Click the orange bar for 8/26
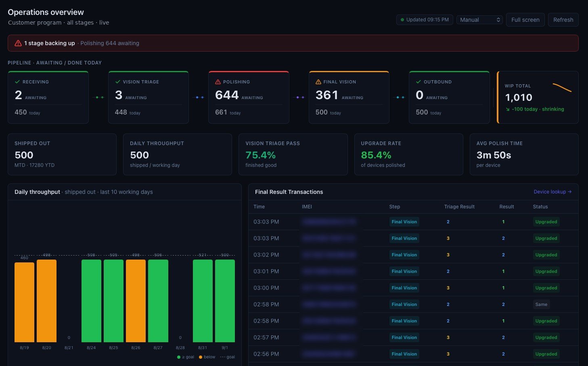 pos(136,301)
